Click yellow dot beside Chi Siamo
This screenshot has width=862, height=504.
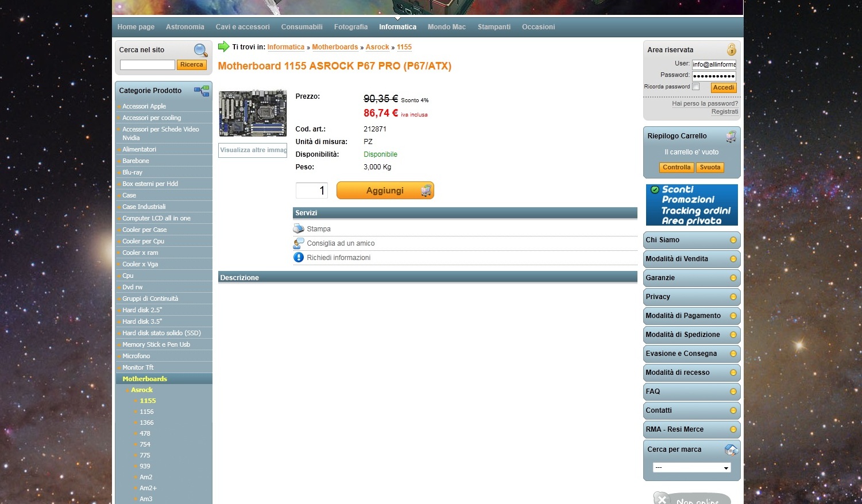point(733,240)
